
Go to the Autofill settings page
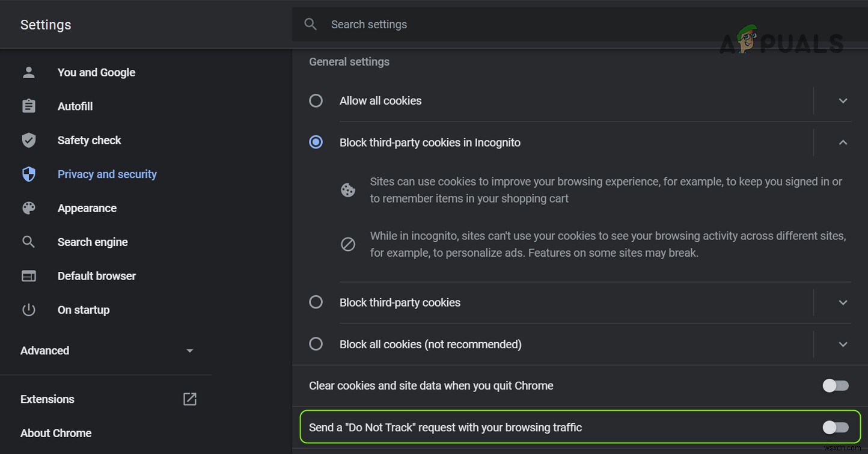[x=75, y=106]
